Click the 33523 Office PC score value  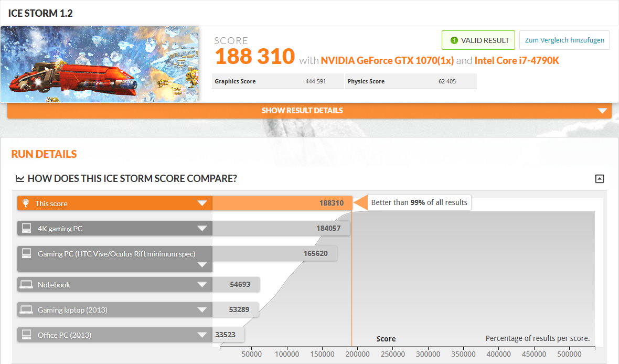pos(225,335)
